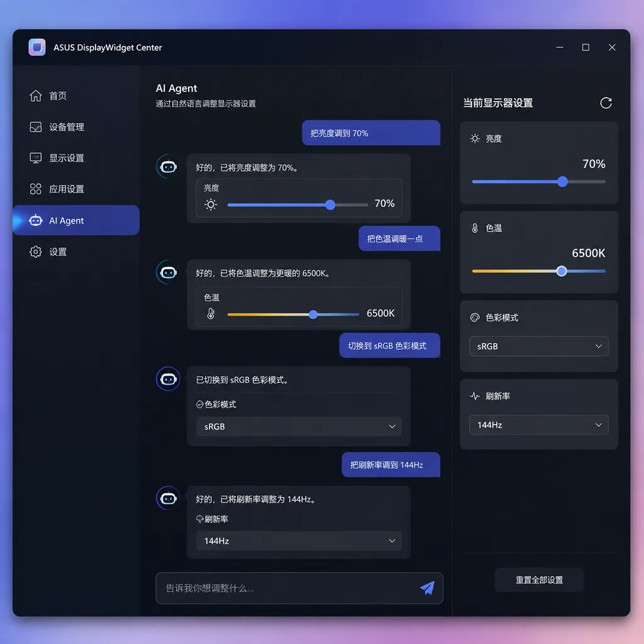Image resolution: width=644 pixels, height=644 pixels.
Task: Click the 通过自然语言调整显示器设置 subtitle
Action: coord(206,104)
